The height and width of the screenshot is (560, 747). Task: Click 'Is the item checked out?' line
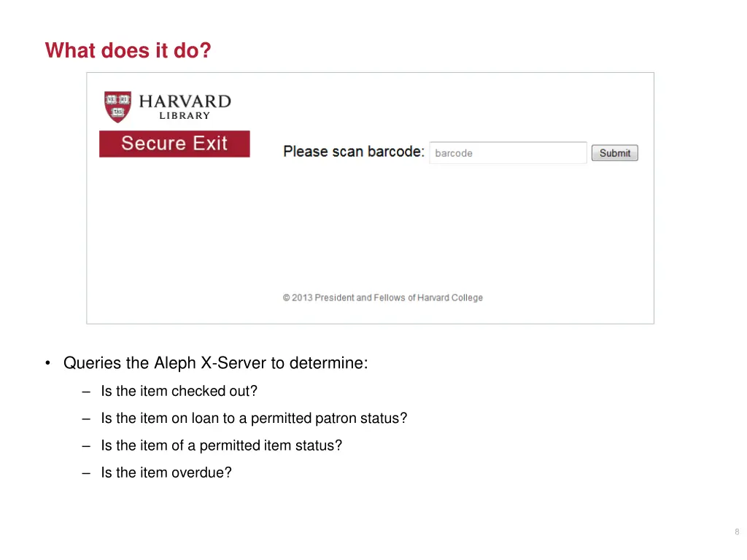point(179,391)
